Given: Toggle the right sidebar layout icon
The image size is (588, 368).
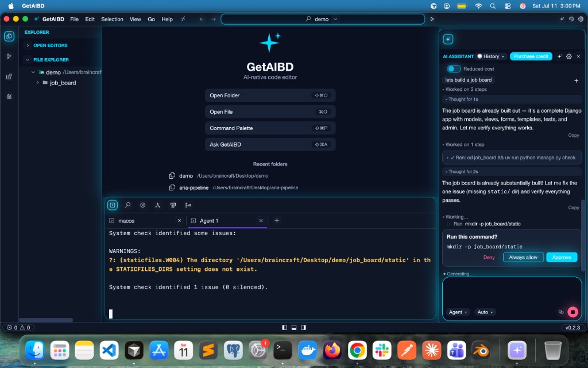Looking at the screenshot, I should pos(303,327).
